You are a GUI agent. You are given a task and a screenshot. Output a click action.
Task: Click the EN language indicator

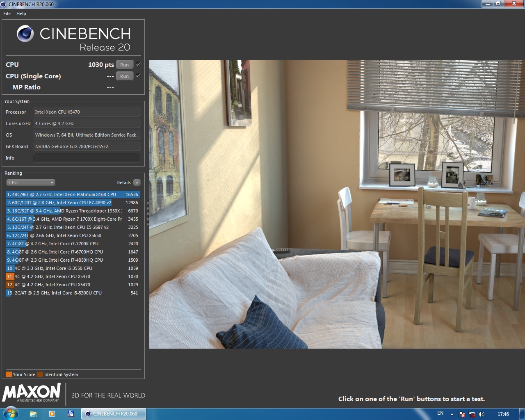pyautogui.click(x=440, y=413)
